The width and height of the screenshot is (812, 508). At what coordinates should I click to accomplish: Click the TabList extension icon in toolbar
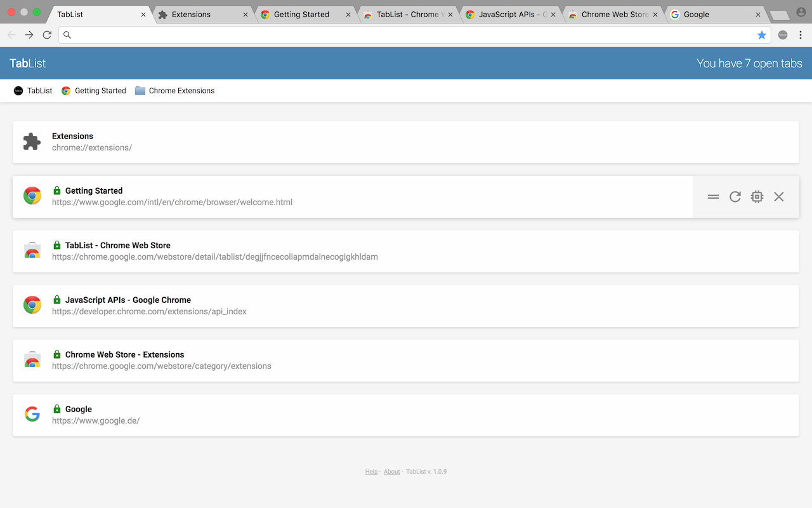tap(783, 35)
